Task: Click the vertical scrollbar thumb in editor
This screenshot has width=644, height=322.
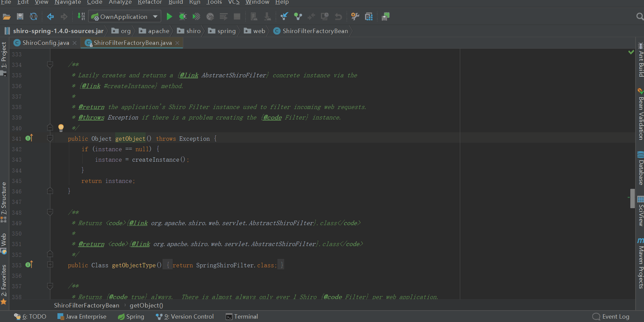Action: click(633, 198)
